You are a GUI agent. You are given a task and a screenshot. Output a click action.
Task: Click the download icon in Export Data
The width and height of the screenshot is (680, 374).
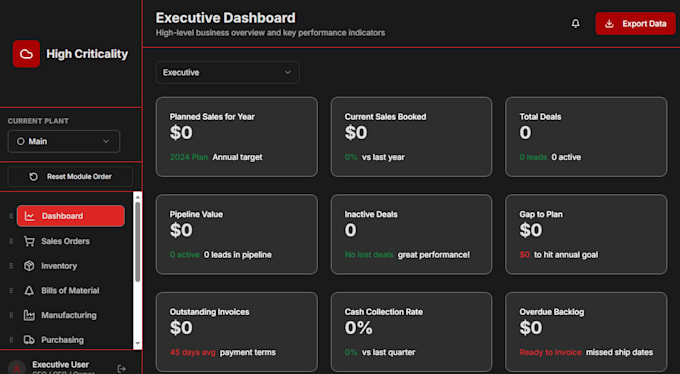(x=609, y=23)
